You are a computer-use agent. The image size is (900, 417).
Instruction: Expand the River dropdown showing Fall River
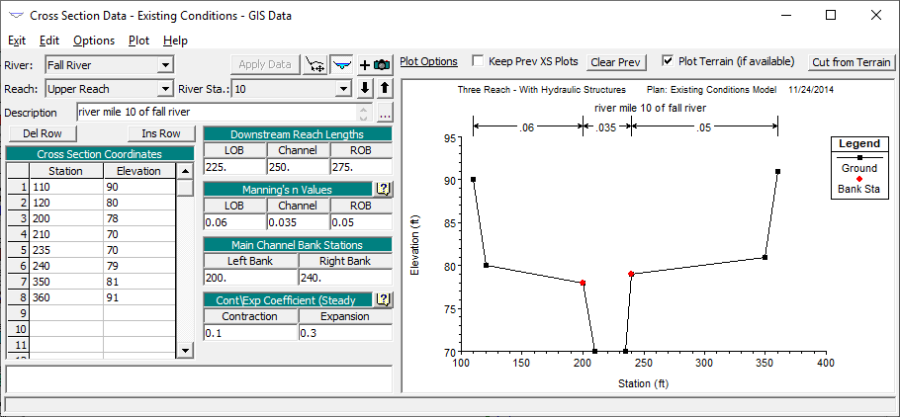coord(165,66)
